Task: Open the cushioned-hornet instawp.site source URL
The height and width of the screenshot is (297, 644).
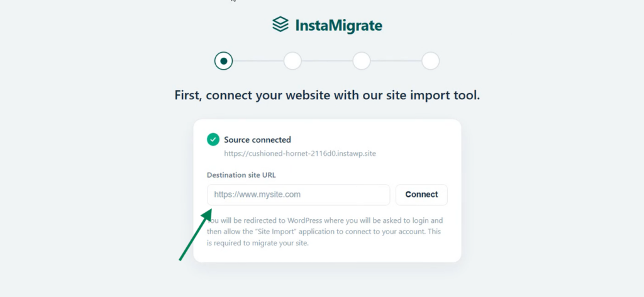Action: 300,154
